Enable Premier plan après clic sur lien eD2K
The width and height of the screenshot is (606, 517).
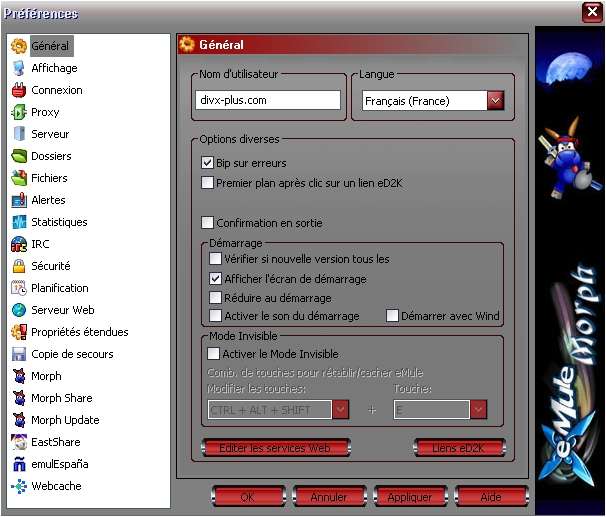point(207,183)
